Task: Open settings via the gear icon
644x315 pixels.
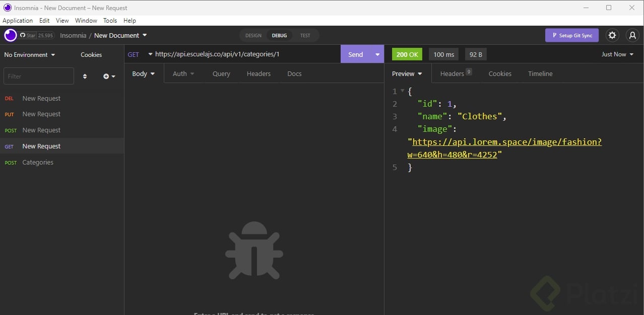Action: click(612, 35)
